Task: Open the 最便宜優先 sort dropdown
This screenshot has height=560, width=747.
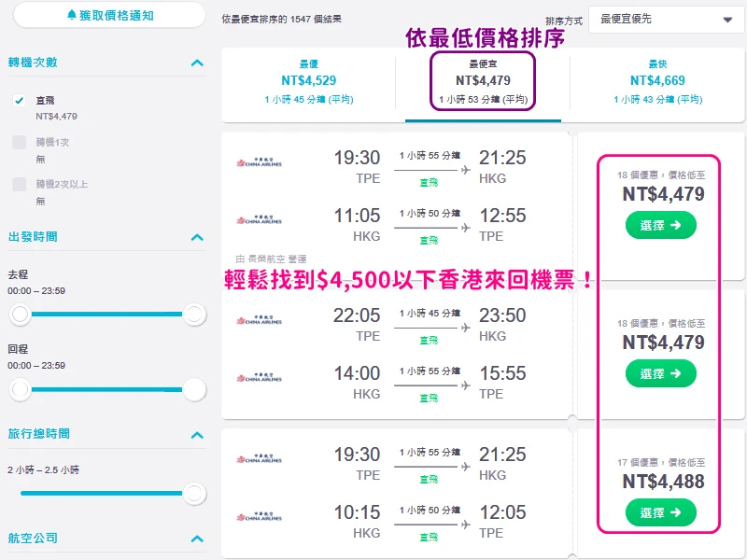Action: [665, 19]
